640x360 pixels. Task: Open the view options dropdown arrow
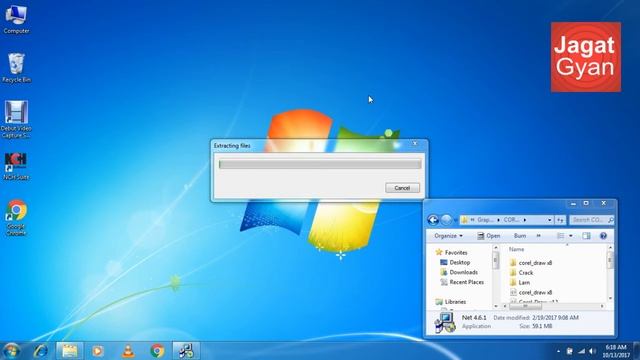[x=571, y=236]
